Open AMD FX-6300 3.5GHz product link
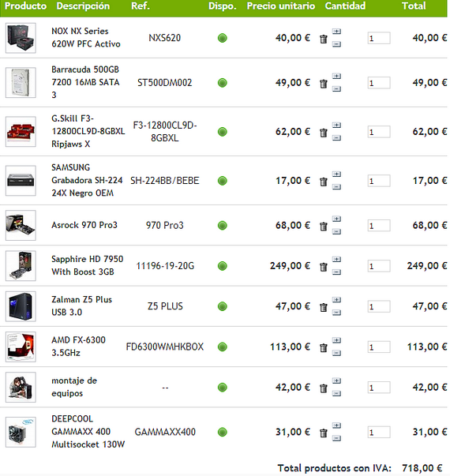 (78, 347)
